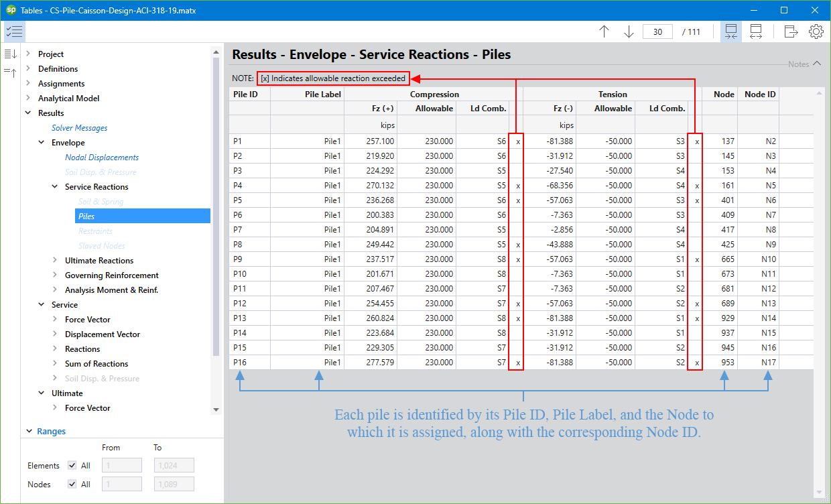The height and width of the screenshot is (504, 831).
Task: Toggle the Elements All checkbox
Action: (72, 466)
